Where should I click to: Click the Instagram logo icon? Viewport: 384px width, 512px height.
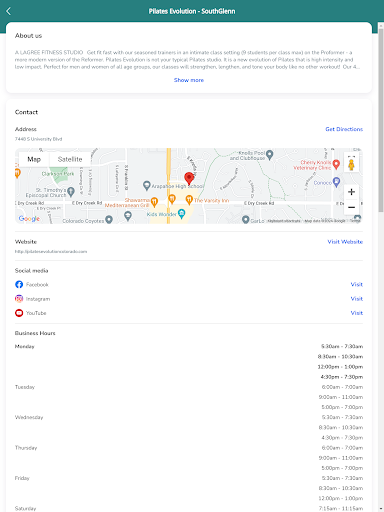click(x=19, y=299)
